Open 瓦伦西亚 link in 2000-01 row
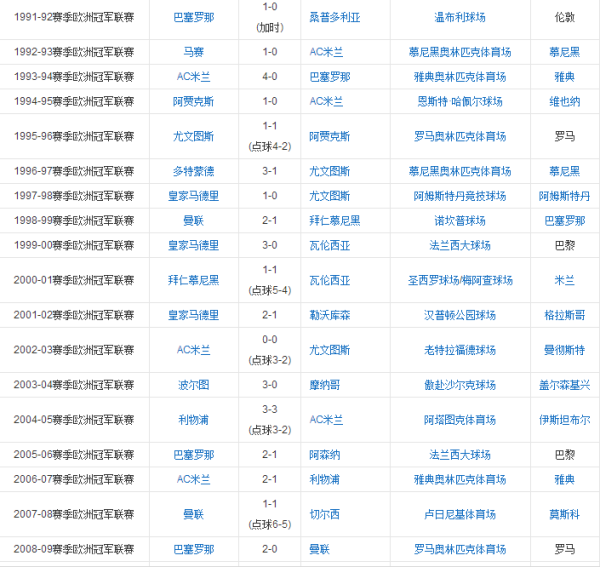The width and height of the screenshot is (600, 567). tap(330, 280)
